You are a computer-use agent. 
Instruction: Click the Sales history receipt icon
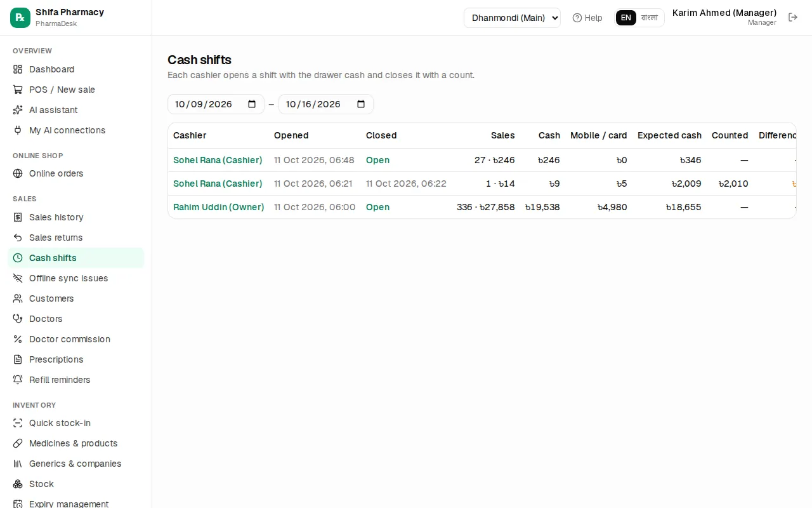tap(18, 217)
